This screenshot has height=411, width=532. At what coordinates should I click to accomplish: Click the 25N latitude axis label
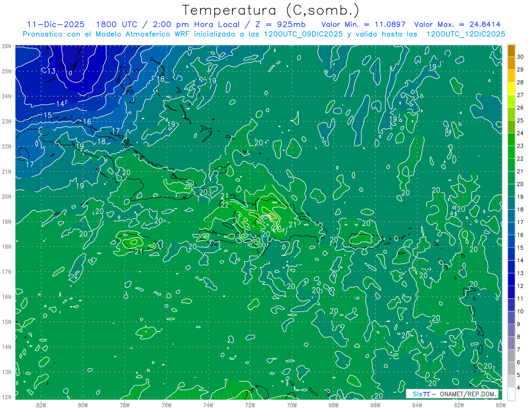coord(6,71)
